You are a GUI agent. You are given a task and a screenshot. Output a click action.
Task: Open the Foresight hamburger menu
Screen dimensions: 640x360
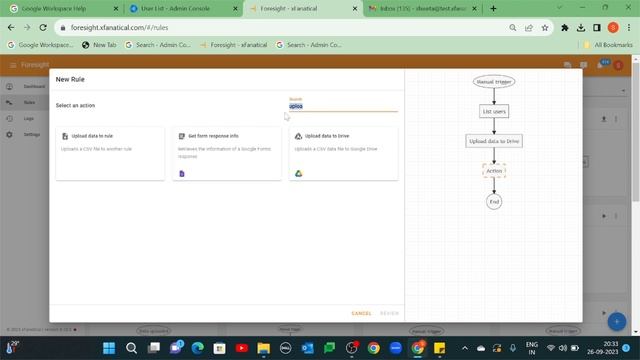[x=12, y=65]
